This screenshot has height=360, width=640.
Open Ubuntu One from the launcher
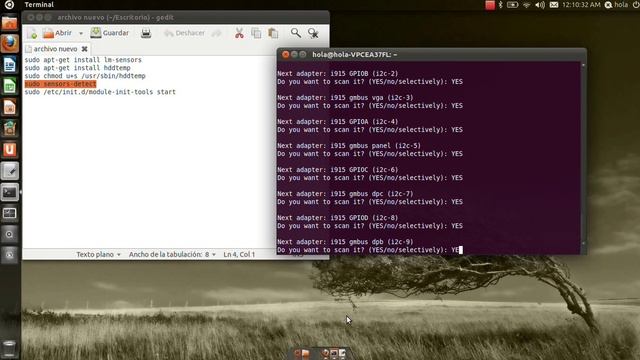(x=10, y=150)
